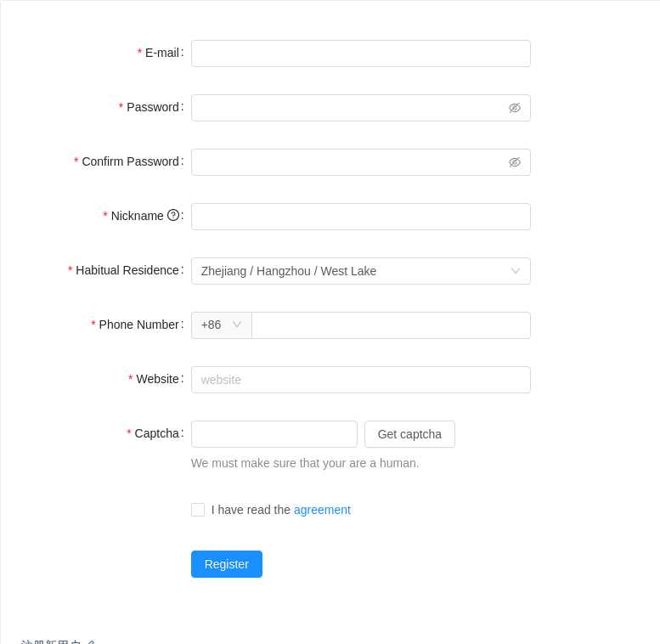Expand the Habitual Residence cascader arrow
This screenshot has height=644, width=660.
click(516, 271)
